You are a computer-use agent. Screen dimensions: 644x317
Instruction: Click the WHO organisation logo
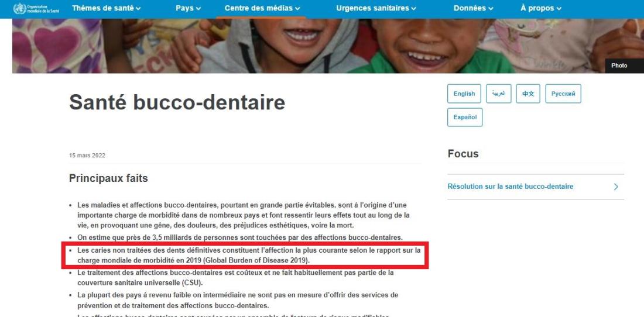coord(36,9)
